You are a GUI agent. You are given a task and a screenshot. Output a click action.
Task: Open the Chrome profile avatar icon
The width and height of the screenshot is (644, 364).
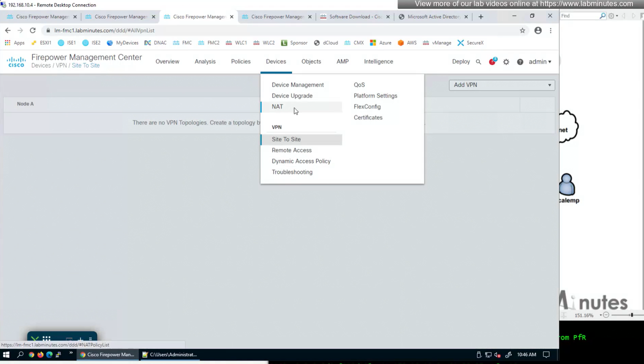(x=538, y=31)
